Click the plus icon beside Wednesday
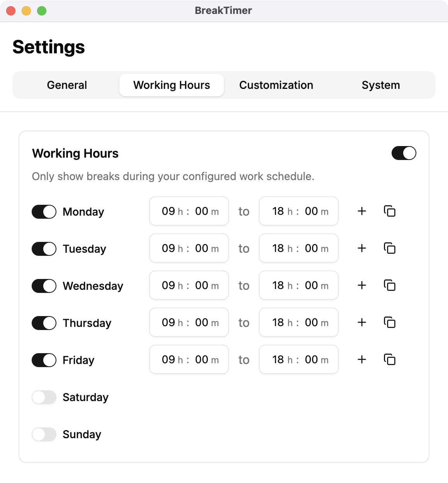 coord(362,285)
